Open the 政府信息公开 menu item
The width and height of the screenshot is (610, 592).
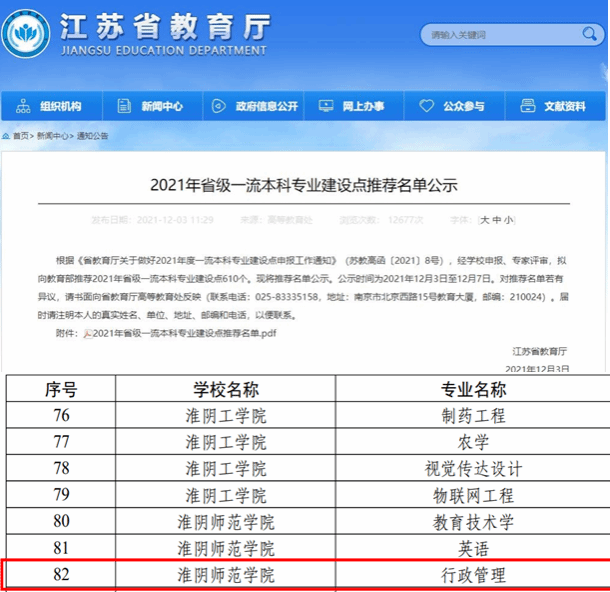(x=253, y=106)
